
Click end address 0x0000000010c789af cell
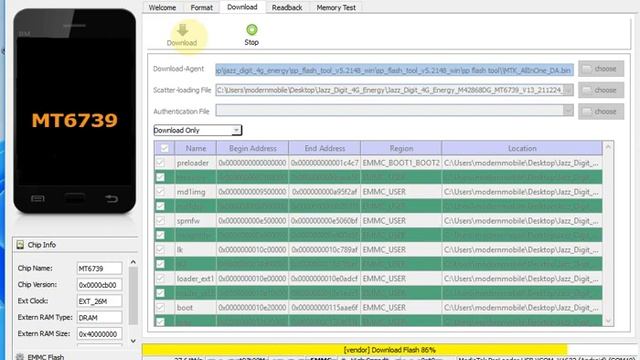point(324,250)
